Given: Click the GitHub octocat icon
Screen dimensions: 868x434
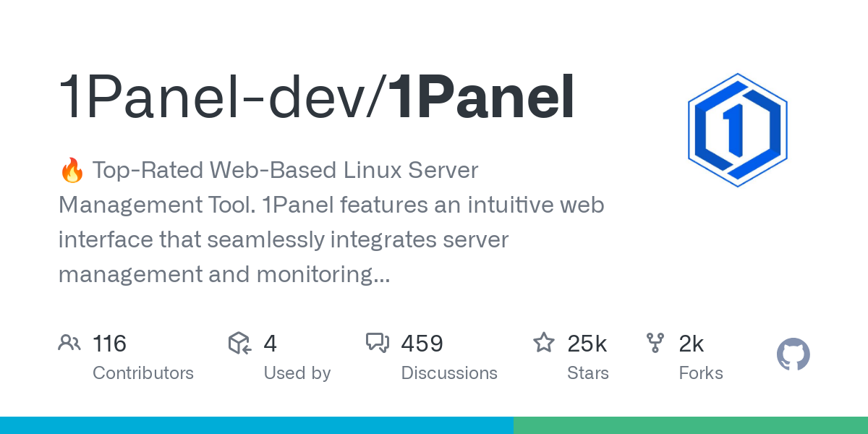Looking at the screenshot, I should (793, 354).
